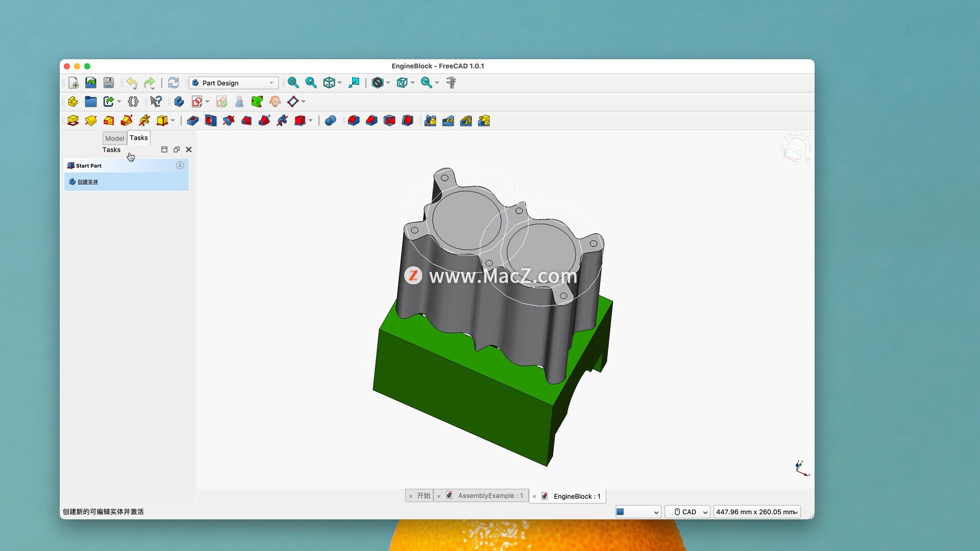This screenshot has width=980, height=551.
Task: Float the Tasks panel window
Action: click(177, 149)
